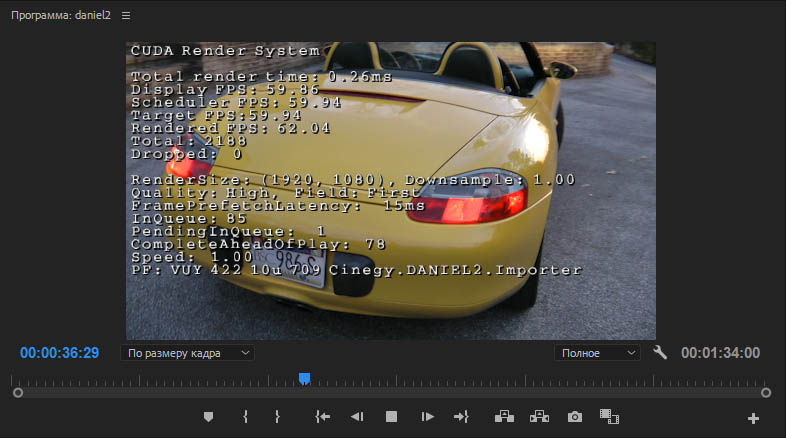The height and width of the screenshot is (438, 786).
Task: Open the Program monitor panel menu
Action: 126,16
